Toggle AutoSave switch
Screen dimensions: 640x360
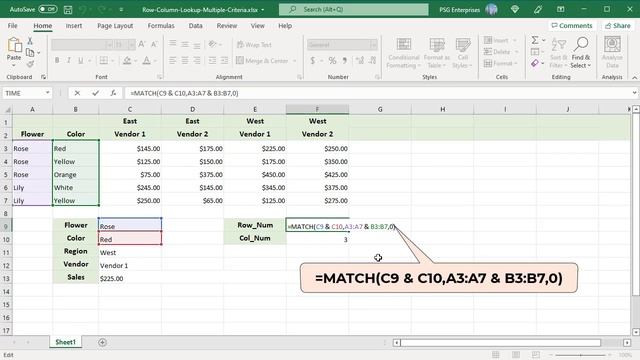pyautogui.click(x=48, y=9)
